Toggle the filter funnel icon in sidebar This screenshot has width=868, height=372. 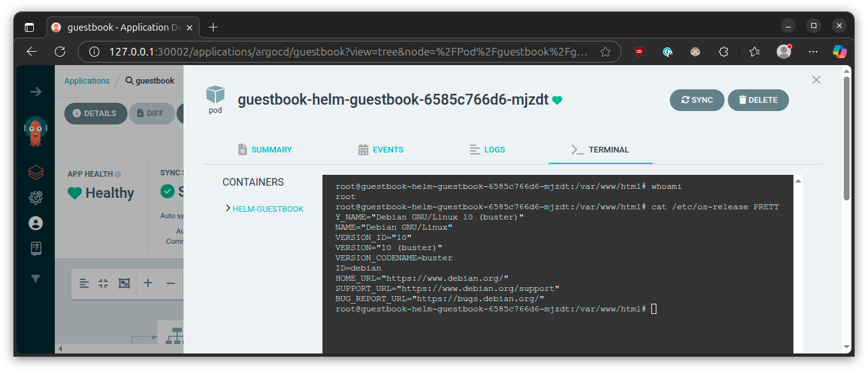click(x=36, y=279)
